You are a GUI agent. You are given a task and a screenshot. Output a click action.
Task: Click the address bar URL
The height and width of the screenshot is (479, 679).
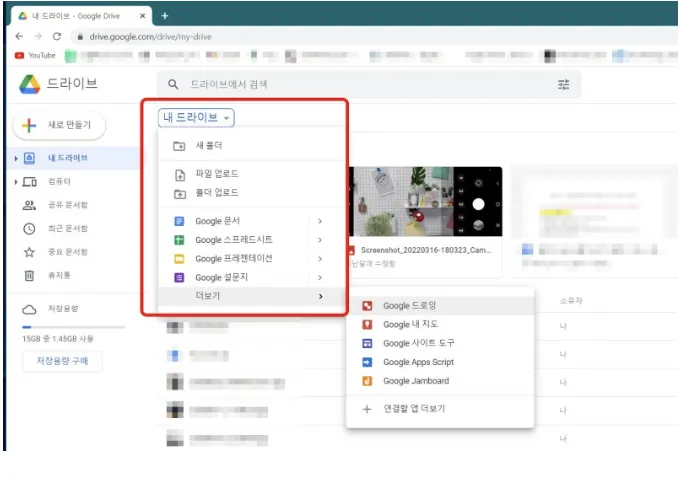151,37
